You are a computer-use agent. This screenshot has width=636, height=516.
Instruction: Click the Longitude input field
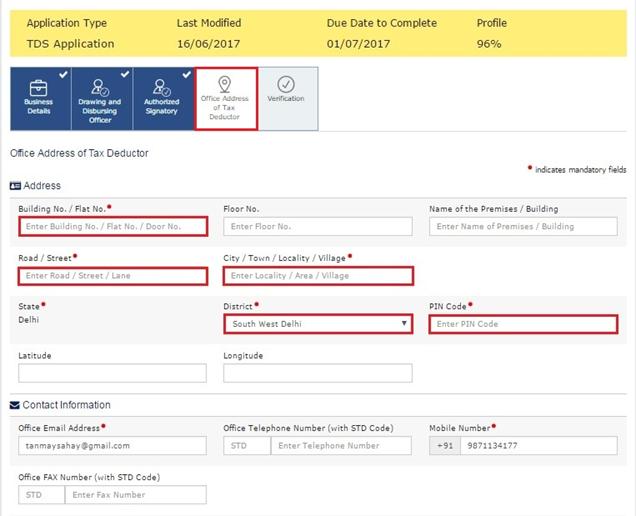tap(318, 373)
